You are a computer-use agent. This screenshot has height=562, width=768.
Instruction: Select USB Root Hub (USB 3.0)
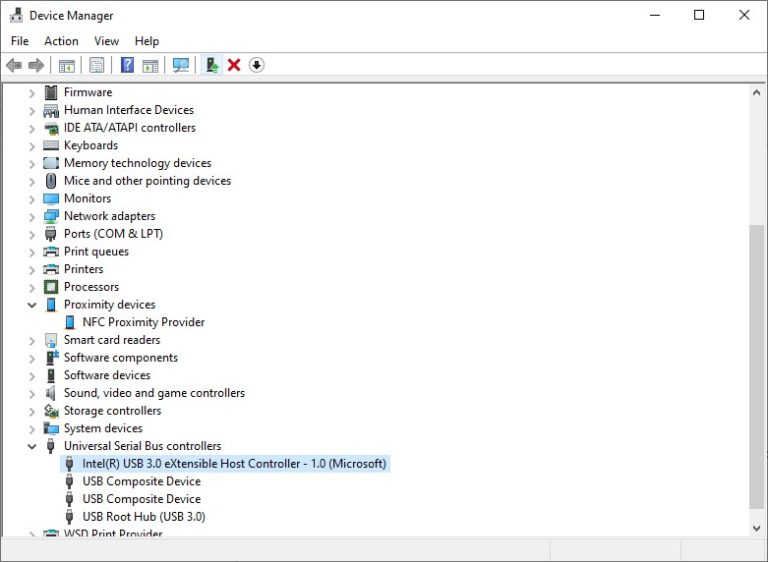point(143,517)
